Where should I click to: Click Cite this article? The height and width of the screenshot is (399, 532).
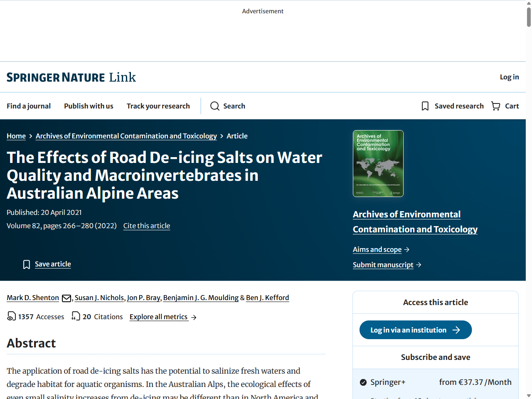pyautogui.click(x=147, y=226)
